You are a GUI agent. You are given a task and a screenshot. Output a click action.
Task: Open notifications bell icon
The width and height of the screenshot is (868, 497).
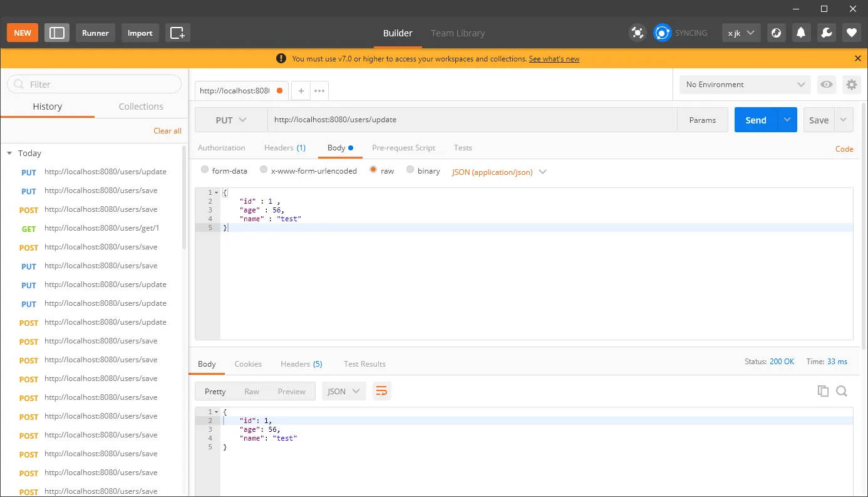pos(801,33)
